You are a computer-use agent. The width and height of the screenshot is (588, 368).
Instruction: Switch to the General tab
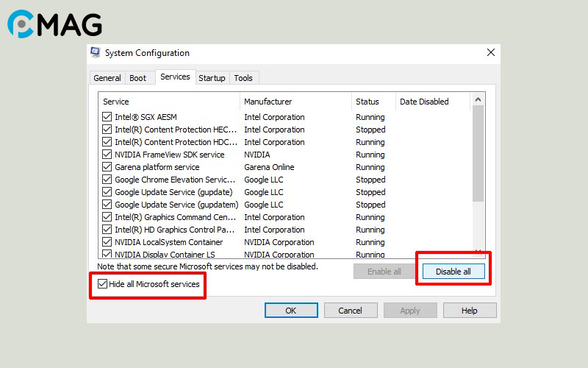tap(107, 78)
